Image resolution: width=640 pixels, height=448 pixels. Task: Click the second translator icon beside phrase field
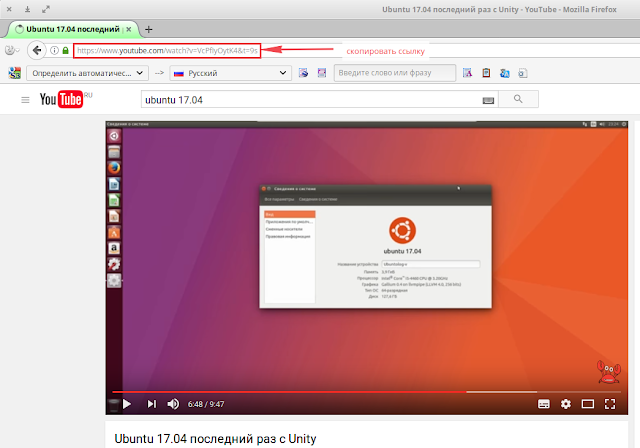pos(322,73)
